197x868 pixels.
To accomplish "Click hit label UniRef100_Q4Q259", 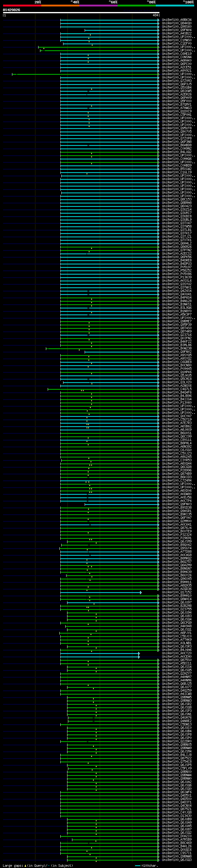I will [x=177, y=690].
